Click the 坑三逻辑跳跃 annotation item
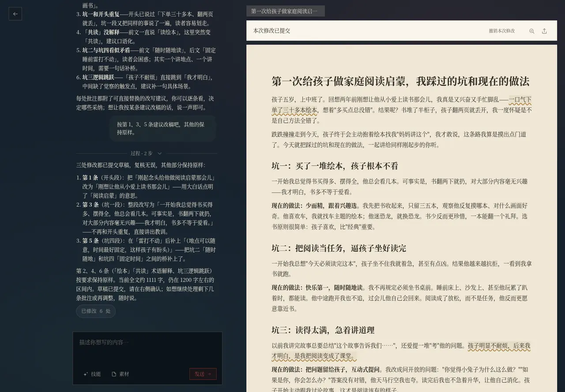The height and width of the screenshot is (392, 565). pos(148,82)
